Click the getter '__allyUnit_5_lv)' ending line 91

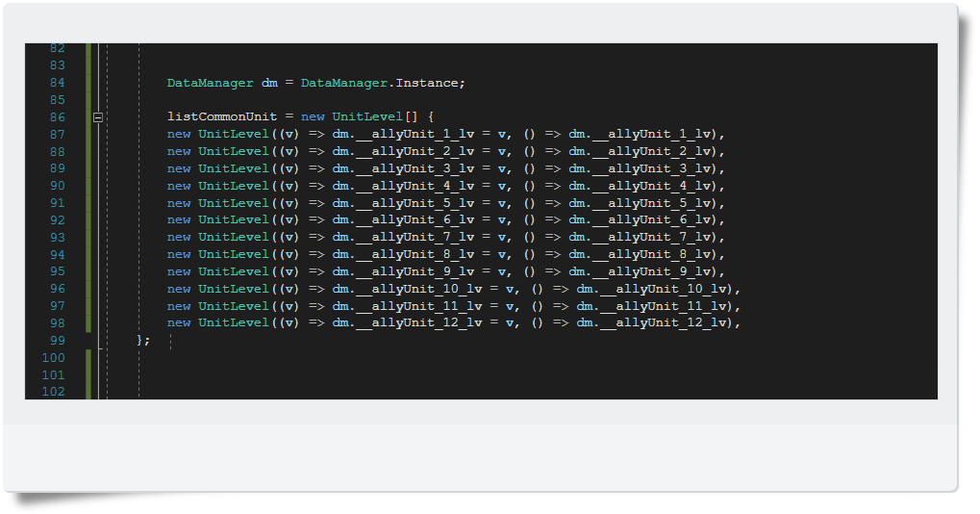coord(656,203)
